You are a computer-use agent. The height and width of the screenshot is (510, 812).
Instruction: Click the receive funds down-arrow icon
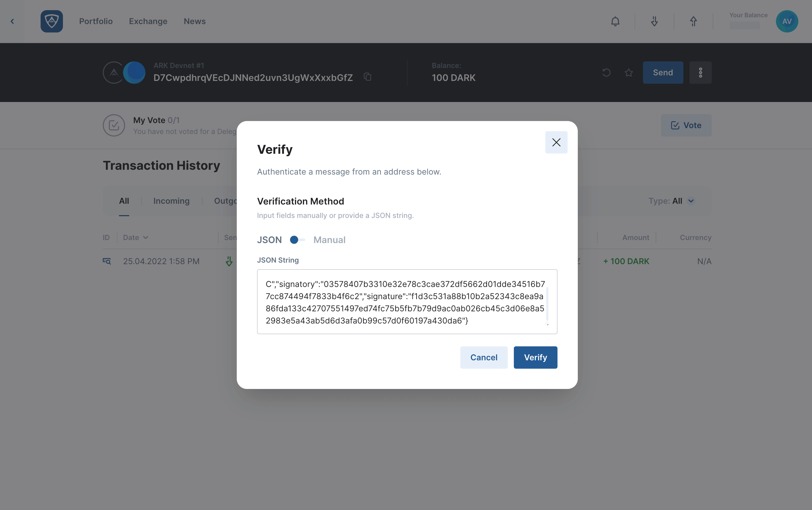click(654, 21)
